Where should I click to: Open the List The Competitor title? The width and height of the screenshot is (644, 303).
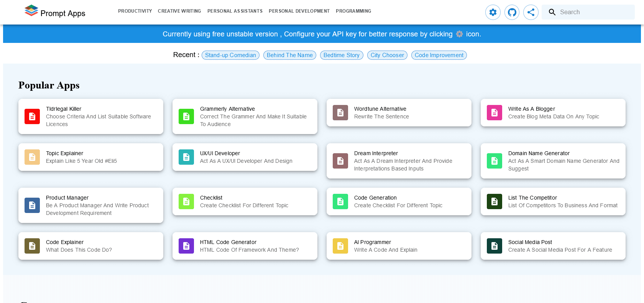(x=532, y=198)
